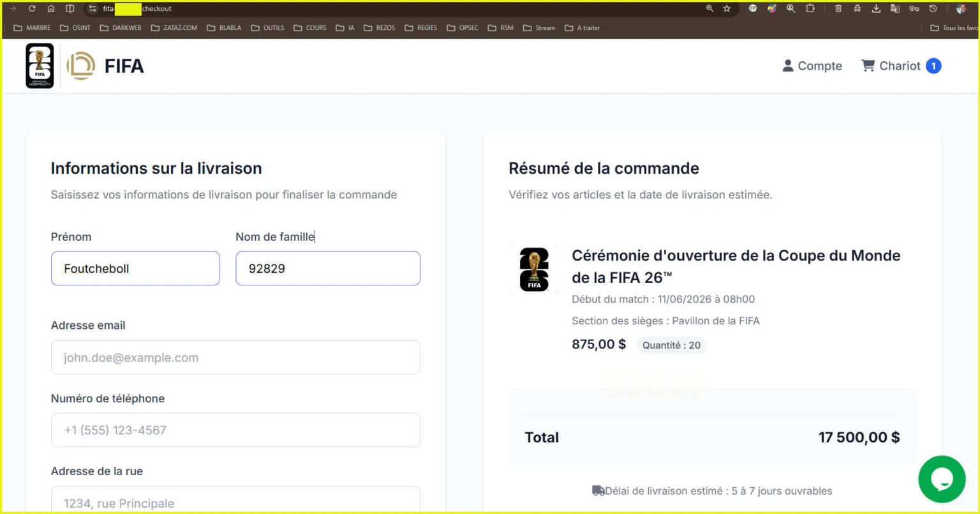Open the COURS bookmarks folder
980x514 pixels.
click(x=309, y=28)
